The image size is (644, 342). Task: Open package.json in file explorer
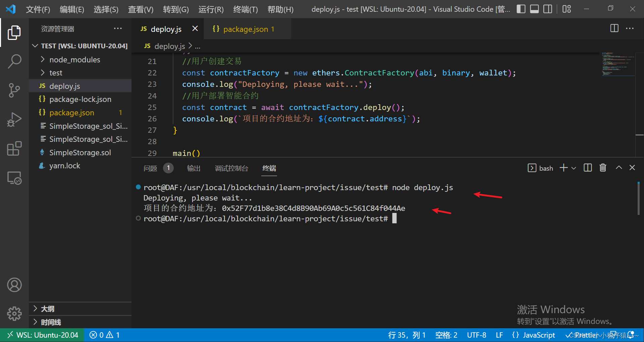click(x=80, y=113)
